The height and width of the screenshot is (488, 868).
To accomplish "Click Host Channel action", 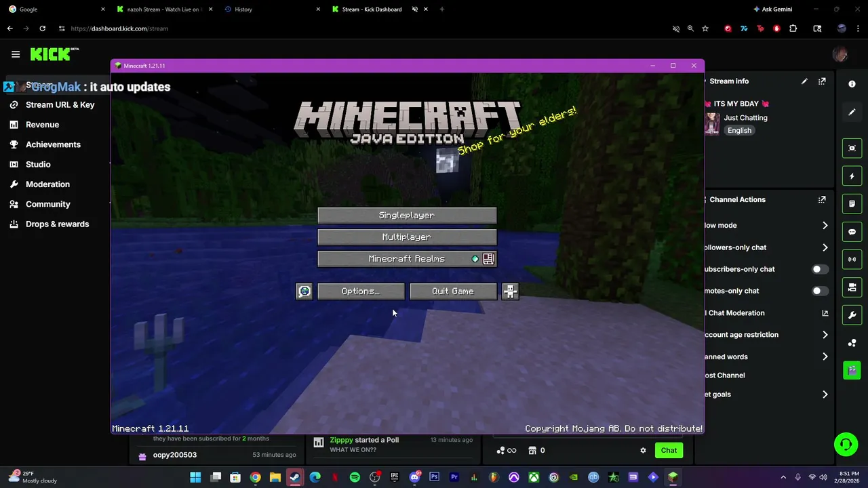I will pyautogui.click(x=724, y=375).
